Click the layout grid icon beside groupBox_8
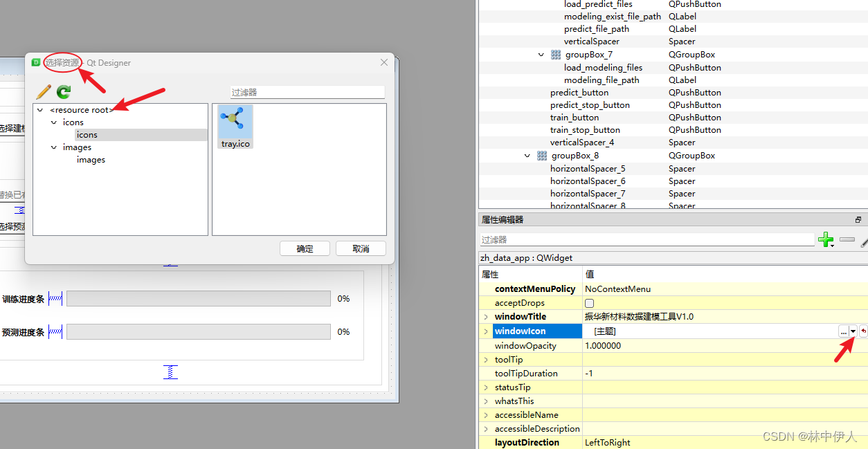 542,155
